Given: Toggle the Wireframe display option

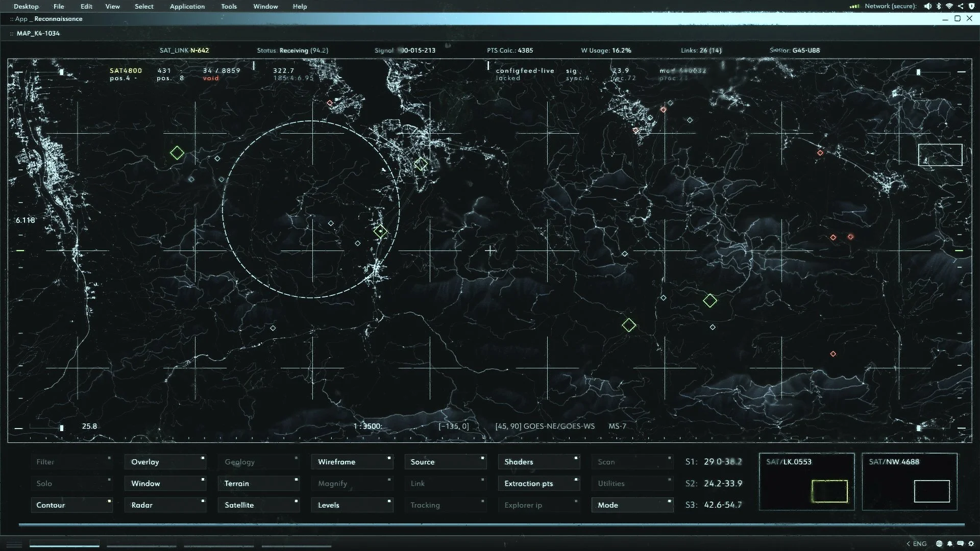Looking at the screenshot, I should coord(352,462).
